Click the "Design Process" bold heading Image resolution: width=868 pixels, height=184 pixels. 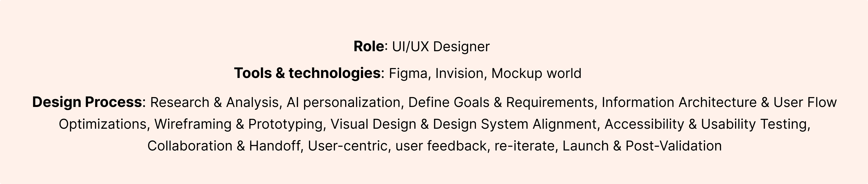[87, 102]
